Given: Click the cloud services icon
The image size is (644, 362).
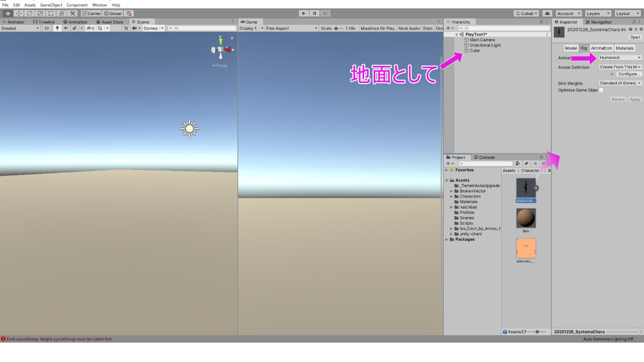Looking at the screenshot, I should pos(547,14).
